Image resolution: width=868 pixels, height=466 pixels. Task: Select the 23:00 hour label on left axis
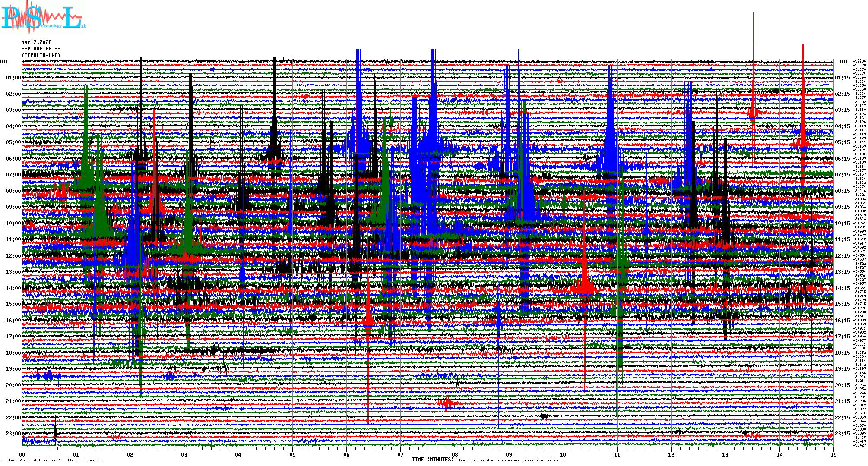pyautogui.click(x=13, y=434)
